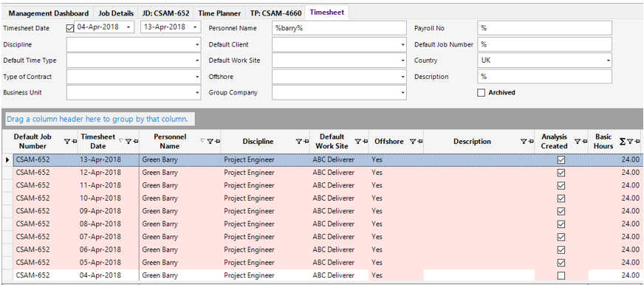644x285 pixels.
Task: Open filter for Personnel Name column
Action: pyautogui.click(x=210, y=142)
